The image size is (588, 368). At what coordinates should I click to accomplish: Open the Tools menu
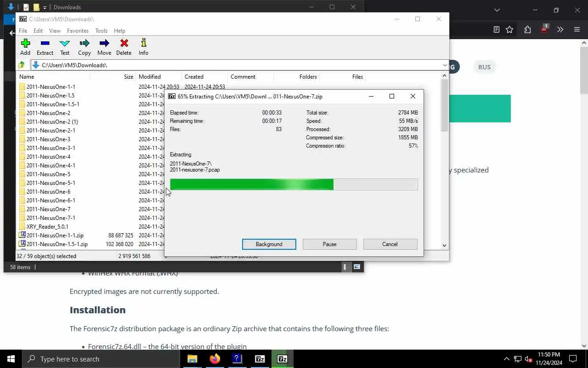pos(101,31)
